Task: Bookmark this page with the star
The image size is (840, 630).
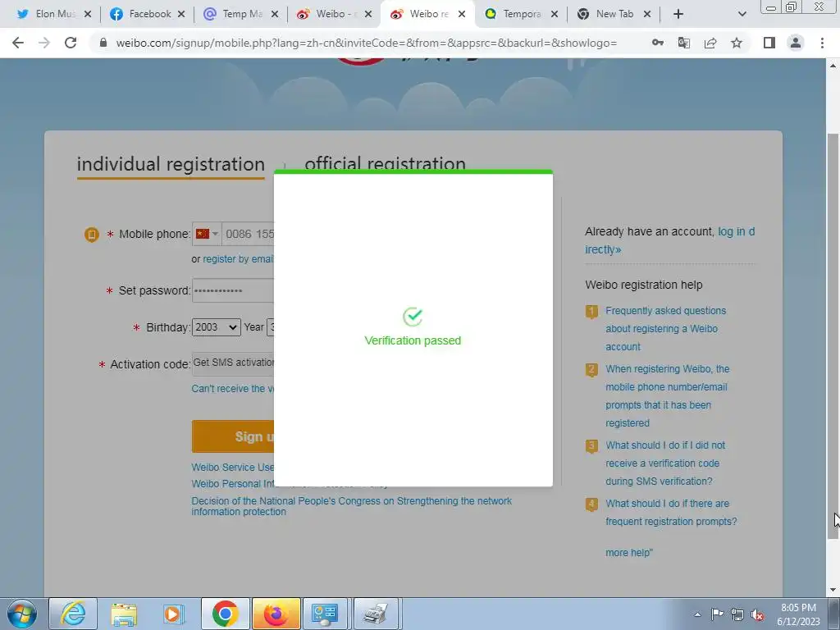Action: pos(737,43)
